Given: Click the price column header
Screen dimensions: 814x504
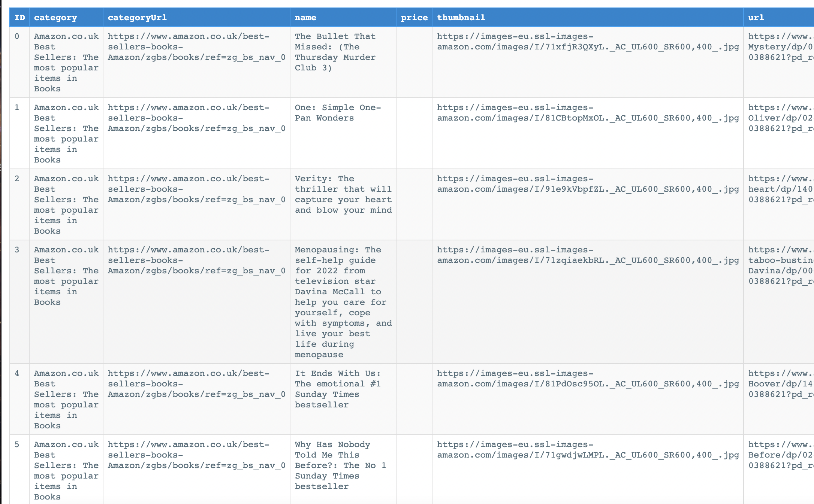Looking at the screenshot, I should (414, 18).
